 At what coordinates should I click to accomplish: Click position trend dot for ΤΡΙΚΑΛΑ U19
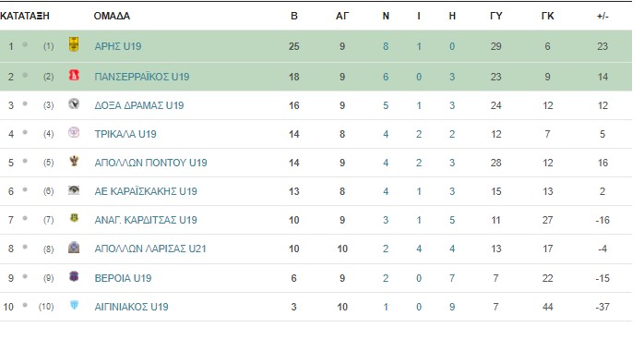[x=25, y=132]
